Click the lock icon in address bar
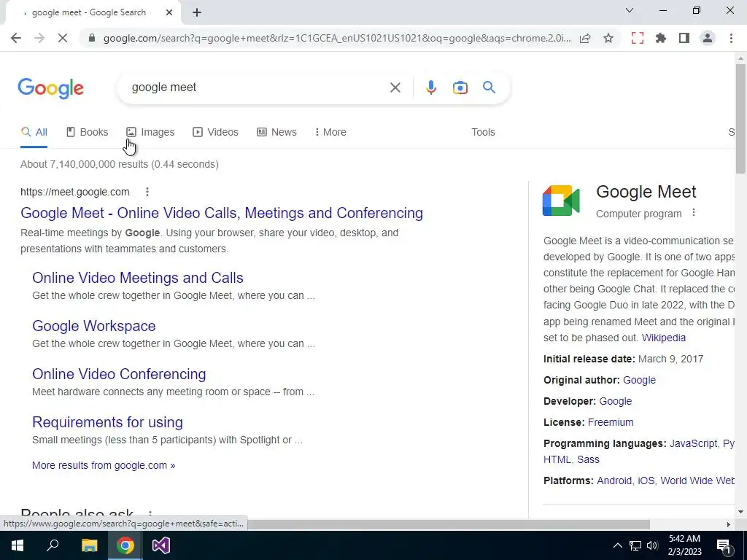This screenshot has height=560, width=747. [93, 38]
